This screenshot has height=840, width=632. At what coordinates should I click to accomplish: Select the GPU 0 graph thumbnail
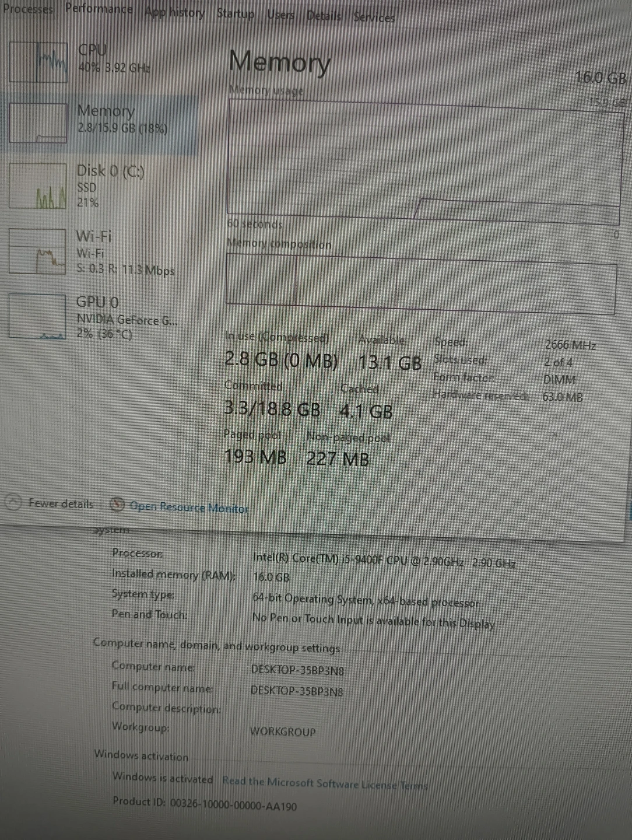click(x=37, y=316)
